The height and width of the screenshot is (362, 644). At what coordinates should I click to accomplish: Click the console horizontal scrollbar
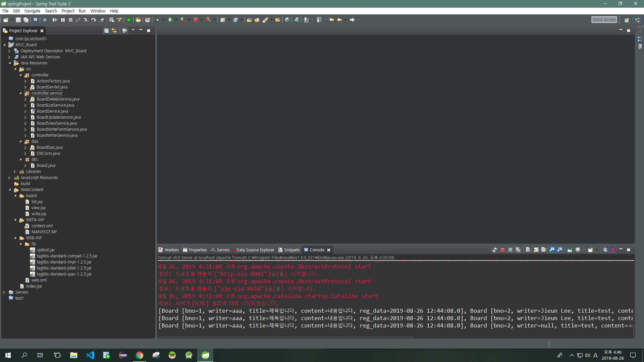pos(285,337)
